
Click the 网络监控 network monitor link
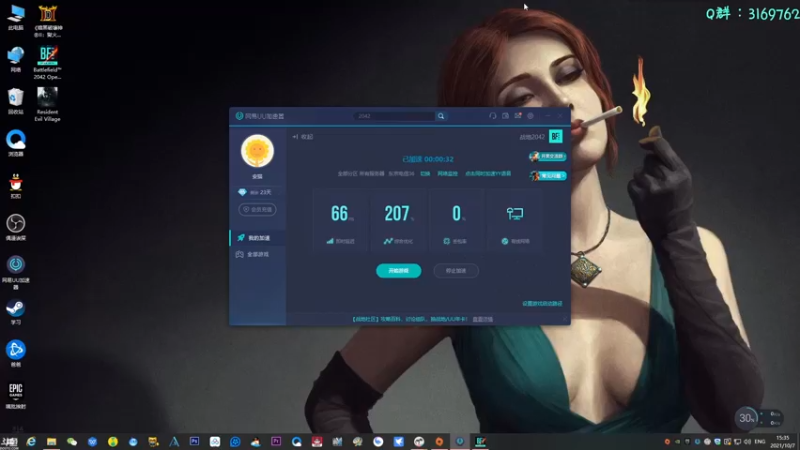tap(447, 174)
